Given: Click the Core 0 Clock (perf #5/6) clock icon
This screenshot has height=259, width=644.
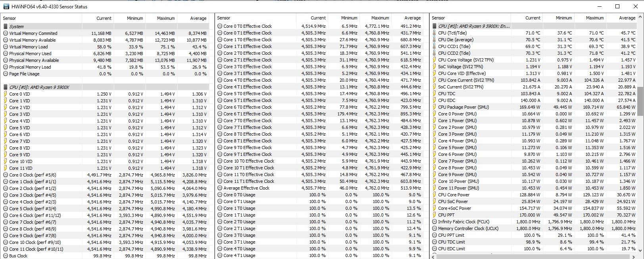Looking at the screenshot, I should [6, 175].
